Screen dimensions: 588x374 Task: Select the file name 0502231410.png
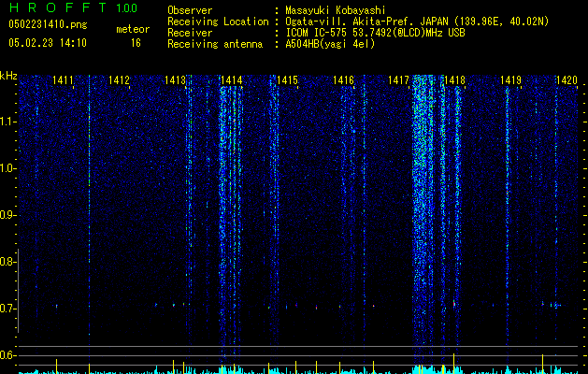coord(48,24)
